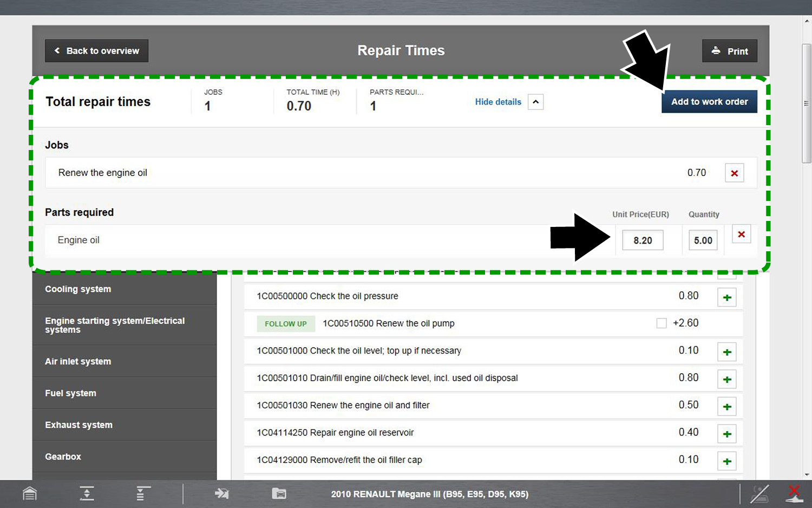Add Renew the engine oil and filter job
Screen dimensions: 812x508
[726, 407]
